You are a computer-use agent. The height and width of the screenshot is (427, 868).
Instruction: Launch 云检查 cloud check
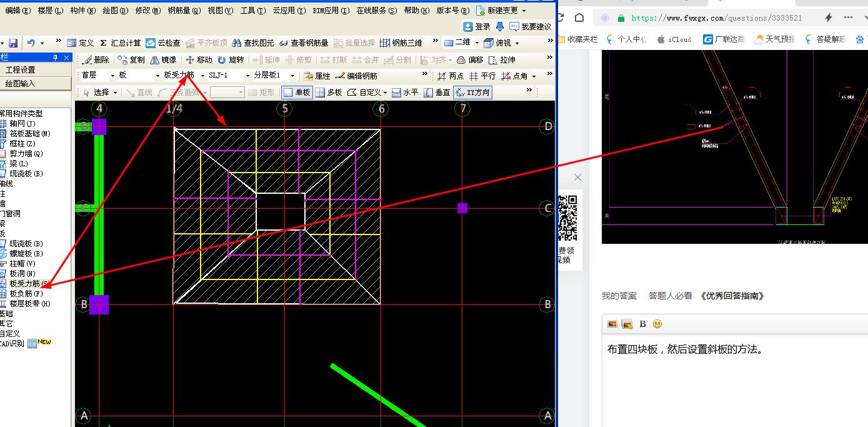(x=163, y=43)
